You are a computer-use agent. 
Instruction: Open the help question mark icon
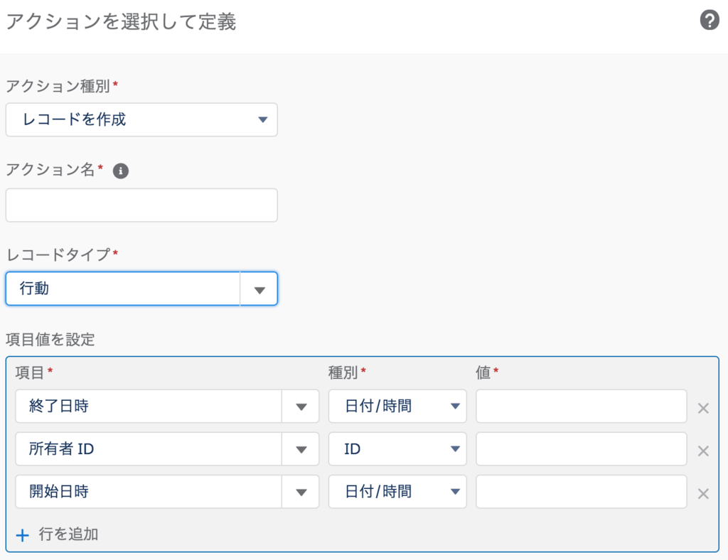710,21
